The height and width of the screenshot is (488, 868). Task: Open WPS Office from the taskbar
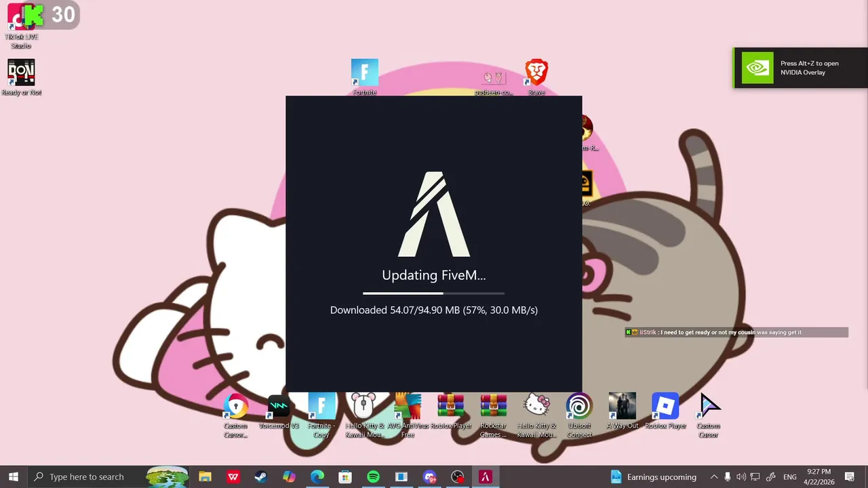(x=233, y=476)
